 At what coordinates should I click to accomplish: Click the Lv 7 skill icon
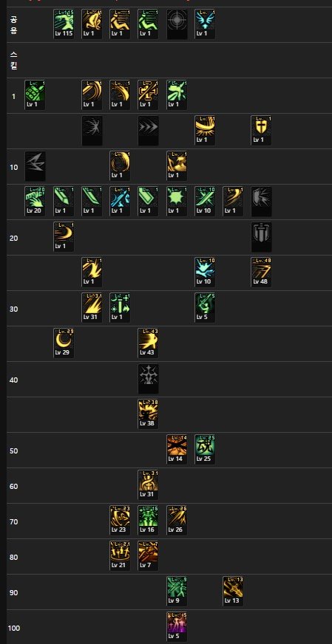[148, 555]
